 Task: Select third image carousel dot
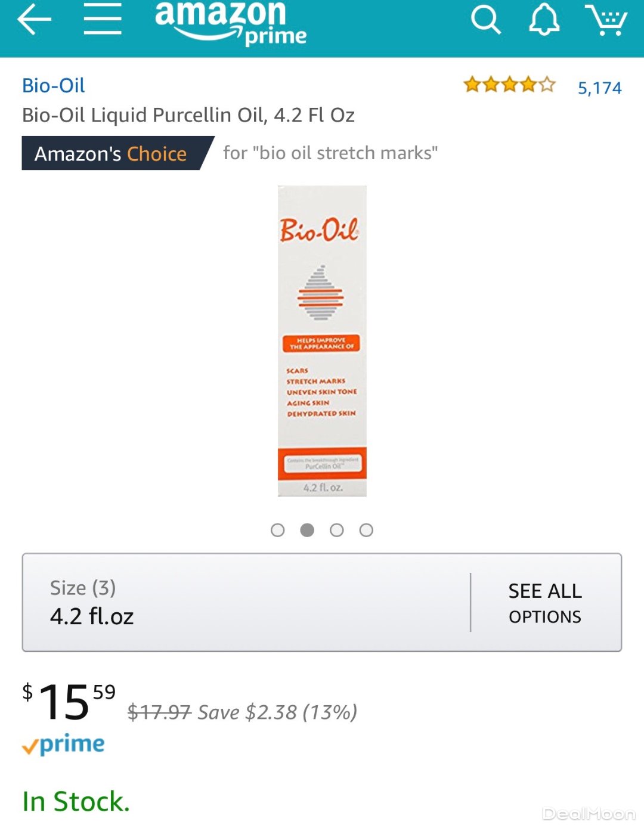[x=337, y=530]
